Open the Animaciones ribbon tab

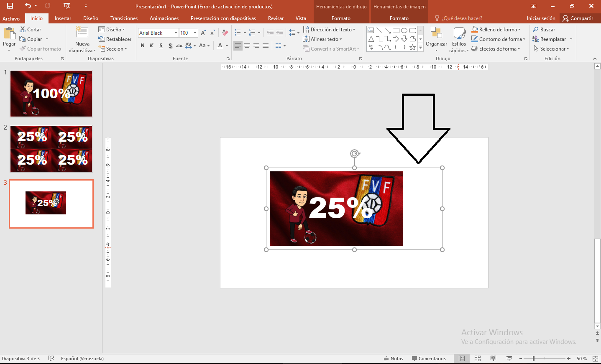(164, 18)
